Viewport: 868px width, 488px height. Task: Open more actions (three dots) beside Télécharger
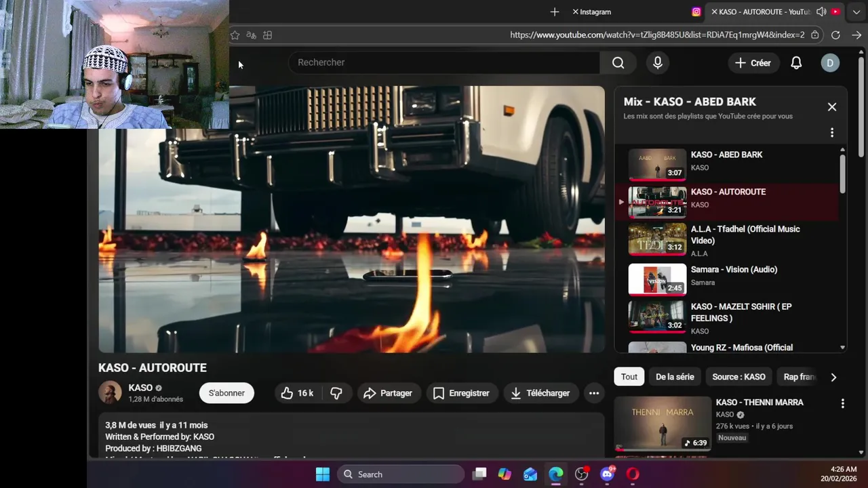(594, 393)
